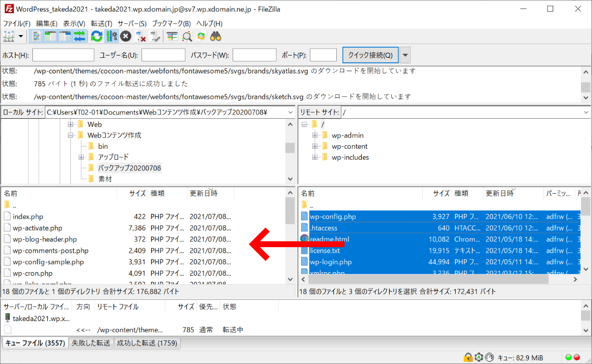This screenshot has width=592, height=364.
Task: Select the バックアップ20200708 folder
Action: 129,168
